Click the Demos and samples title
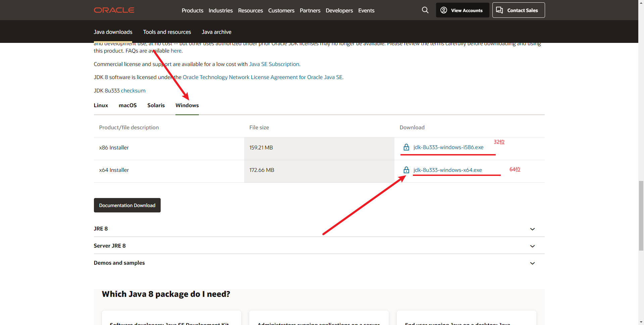This screenshot has height=325, width=644. click(x=119, y=263)
